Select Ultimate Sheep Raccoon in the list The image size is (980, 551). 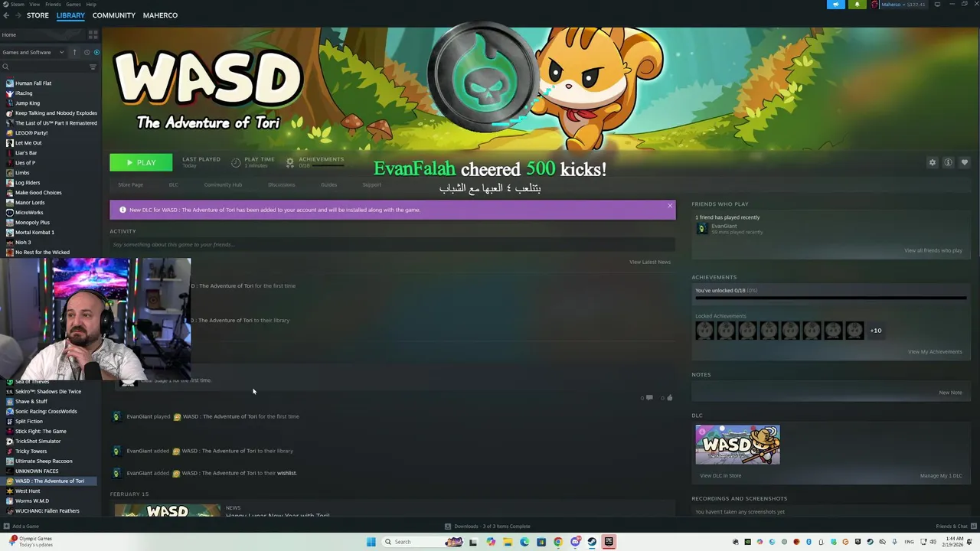(x=44, y=461)
